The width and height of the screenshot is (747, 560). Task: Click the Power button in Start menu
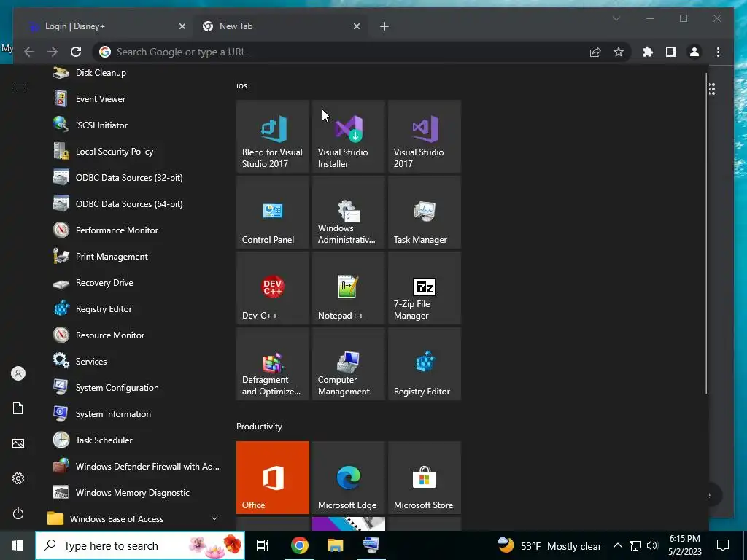18,514
